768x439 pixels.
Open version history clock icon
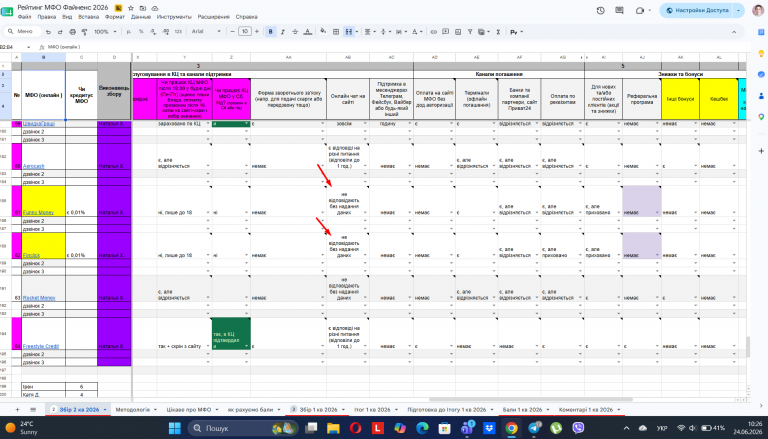tap(600, 10)
